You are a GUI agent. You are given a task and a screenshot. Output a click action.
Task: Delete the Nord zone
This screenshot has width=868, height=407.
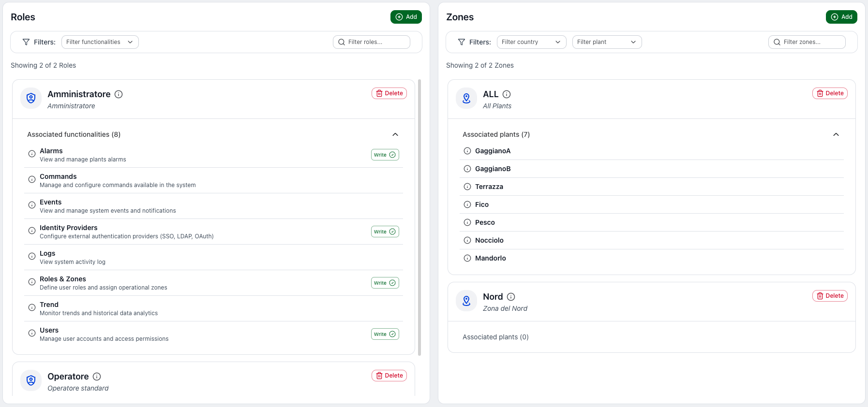point(830,296)
